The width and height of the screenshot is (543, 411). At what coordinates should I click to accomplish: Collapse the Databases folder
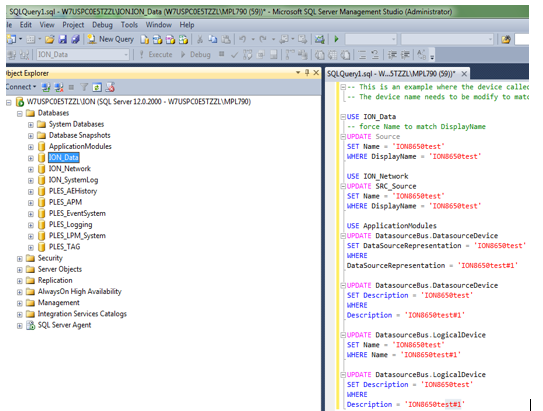pos(20,114)
